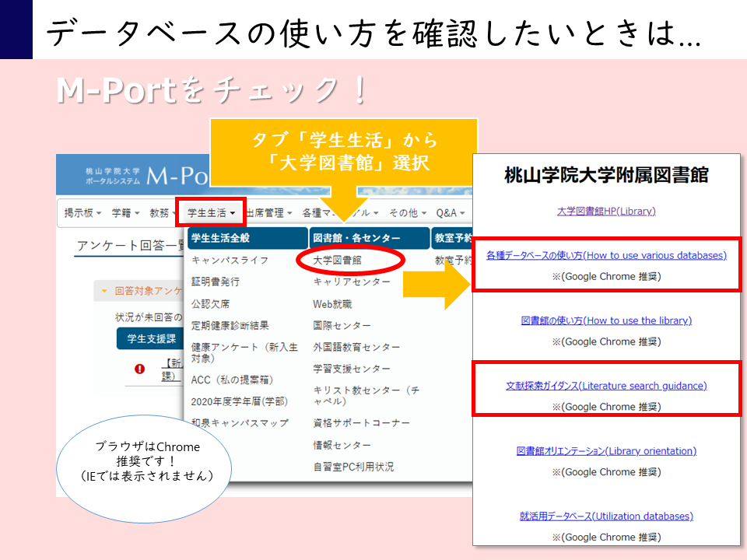This screenshot has height=560, width=747.
Task: Collapse the 回答対象アンケート section arrow
Action: click(x=104, y=291)
